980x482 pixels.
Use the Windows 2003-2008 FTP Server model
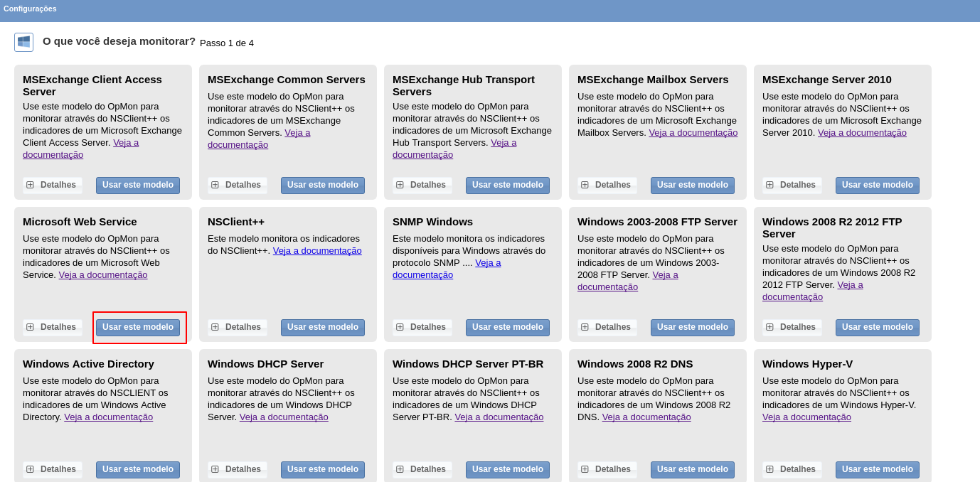pos(693,327)
